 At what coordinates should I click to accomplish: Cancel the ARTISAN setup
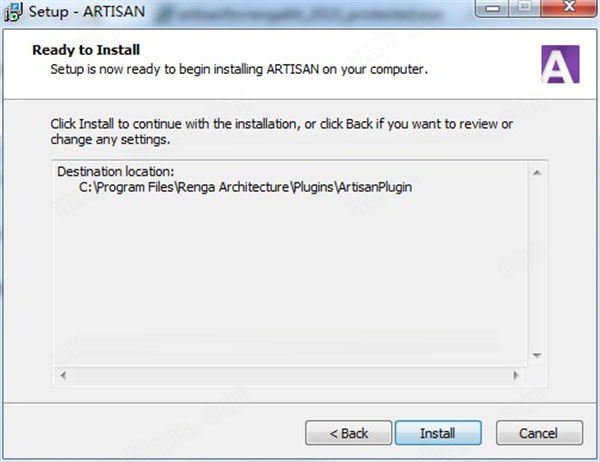pos(540,433)
